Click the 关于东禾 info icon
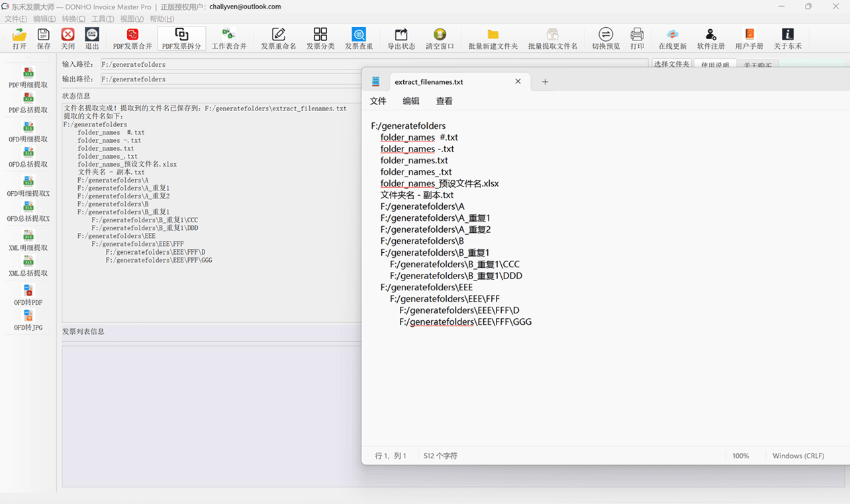 788,39
